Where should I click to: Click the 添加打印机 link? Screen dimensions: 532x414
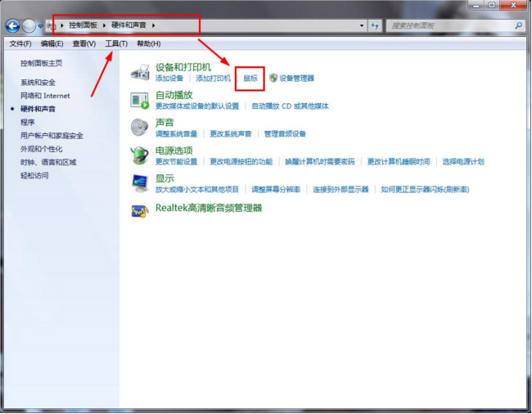coord(214,79)
